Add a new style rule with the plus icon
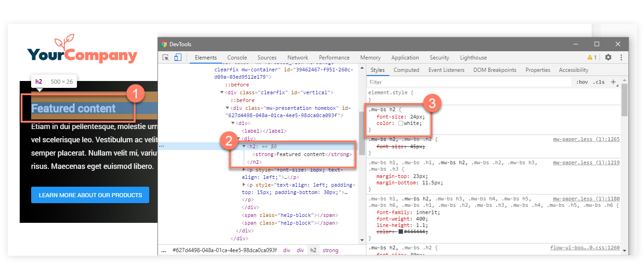644x275 pixels. tap(614, 81)
